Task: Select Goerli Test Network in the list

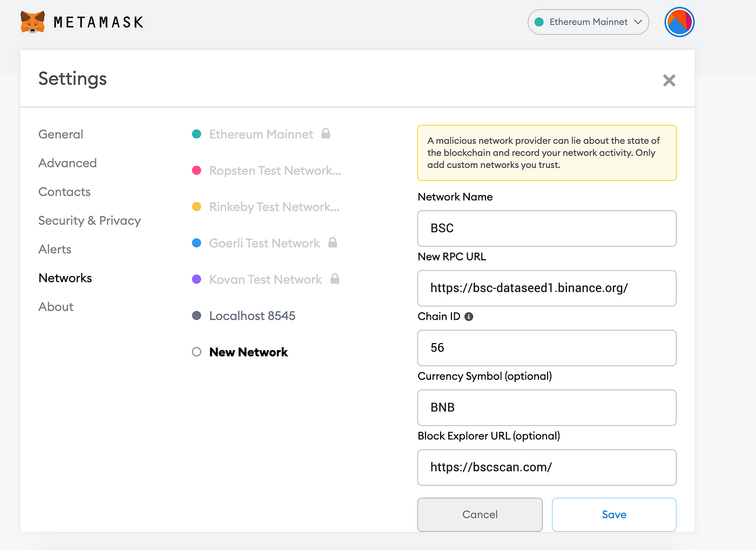Action: (265, 243)
